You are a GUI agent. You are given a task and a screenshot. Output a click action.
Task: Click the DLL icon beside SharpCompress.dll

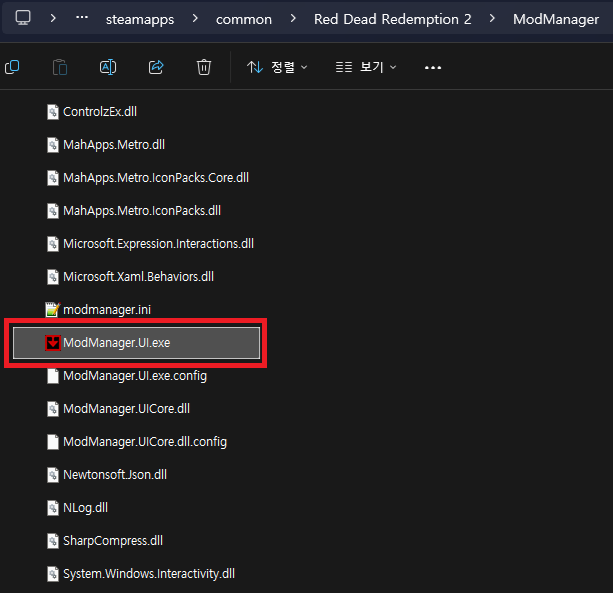pyautogui.click(x=53, y=541)
